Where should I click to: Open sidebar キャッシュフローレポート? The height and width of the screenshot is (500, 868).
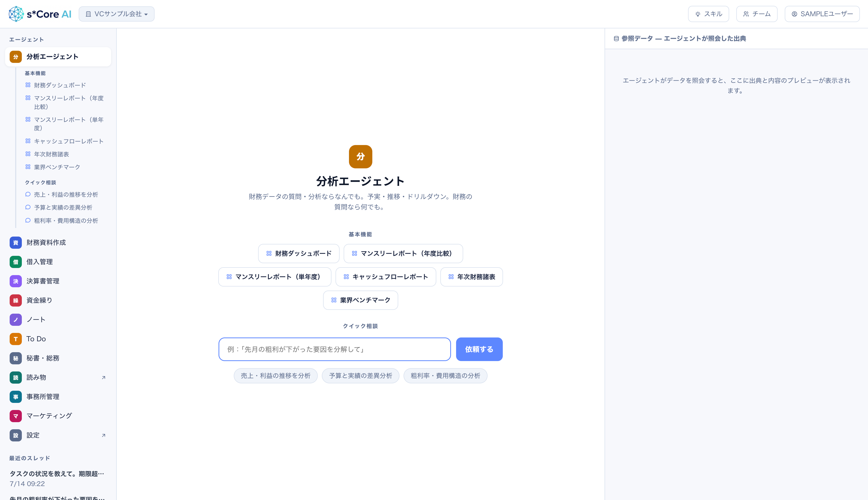click(x=65, y=141)
